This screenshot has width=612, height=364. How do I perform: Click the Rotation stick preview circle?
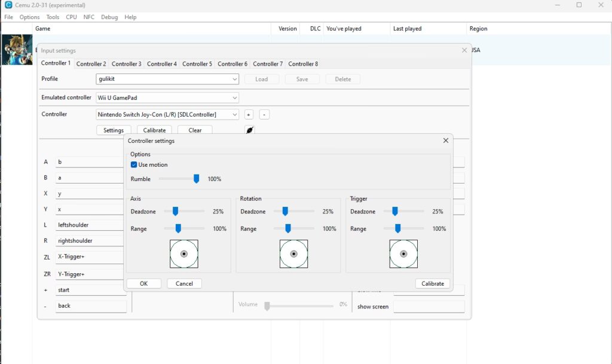click(294, 254)
